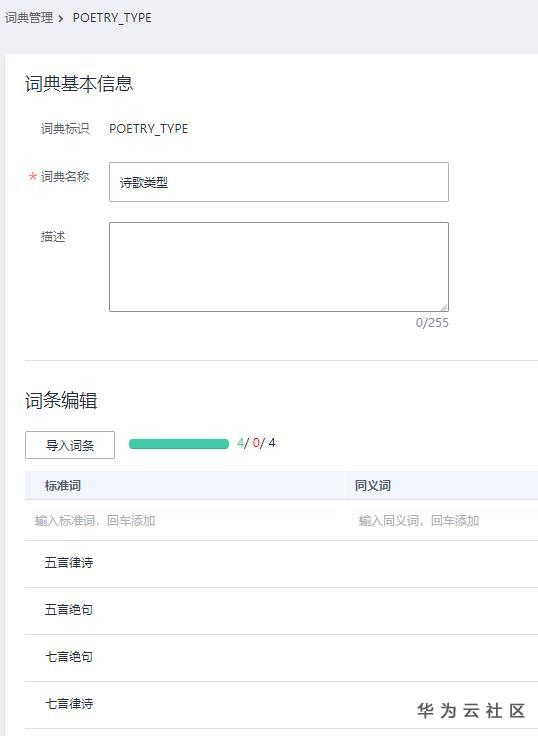This screenshot has height=736, width=538.
Task: Click the 导入词条 import button
Action: 70,445
